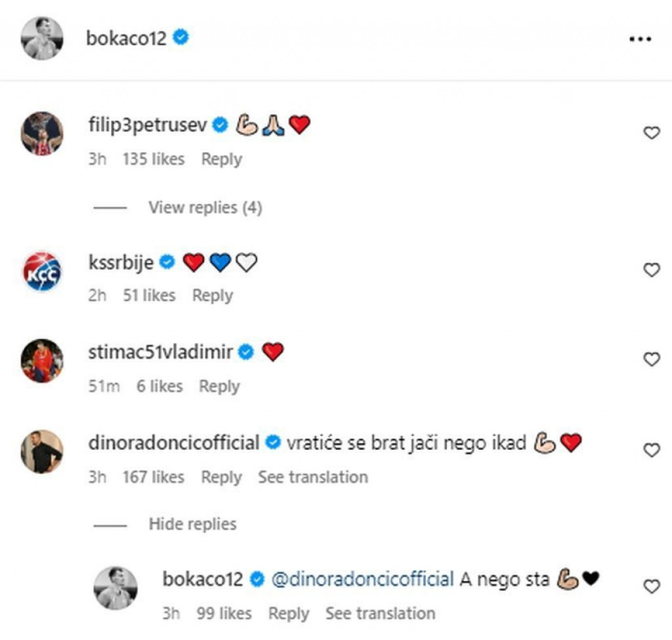This screenshot has height=640, width=672.
Task: See translation of bokaco12's reply
Action: [x=380, y=614]
